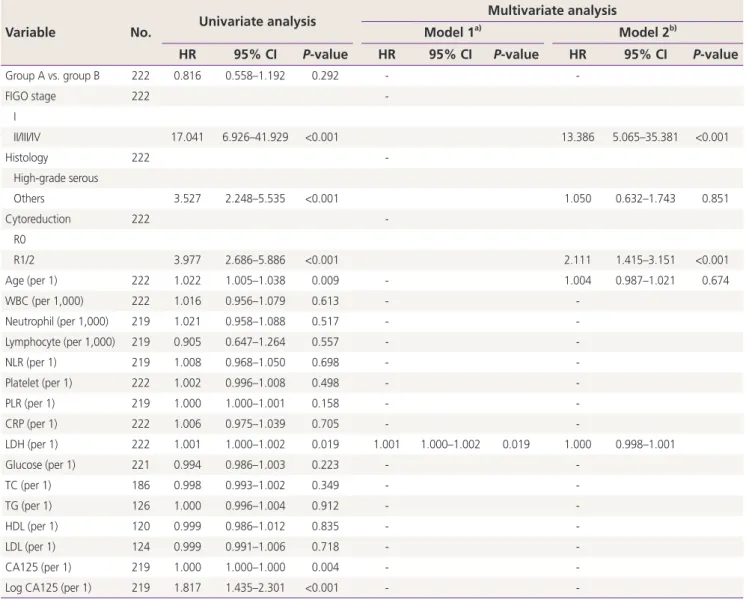The image size is (746, 600).
Task: Click the 'Multivariate analysis' header
Action: coord(552,10)
